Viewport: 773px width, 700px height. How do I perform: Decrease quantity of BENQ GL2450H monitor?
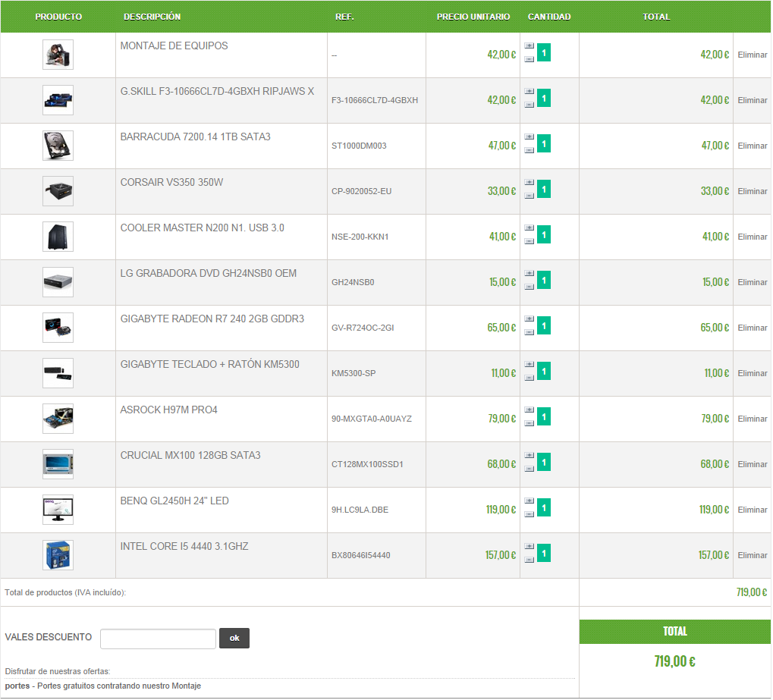[x=529, y=514]
